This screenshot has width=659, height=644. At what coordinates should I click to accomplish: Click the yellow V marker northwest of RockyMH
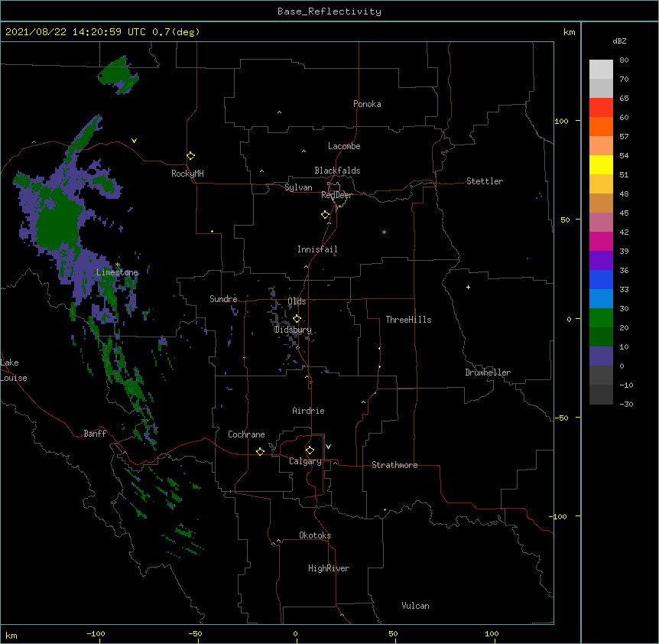(x=134, y=141)
